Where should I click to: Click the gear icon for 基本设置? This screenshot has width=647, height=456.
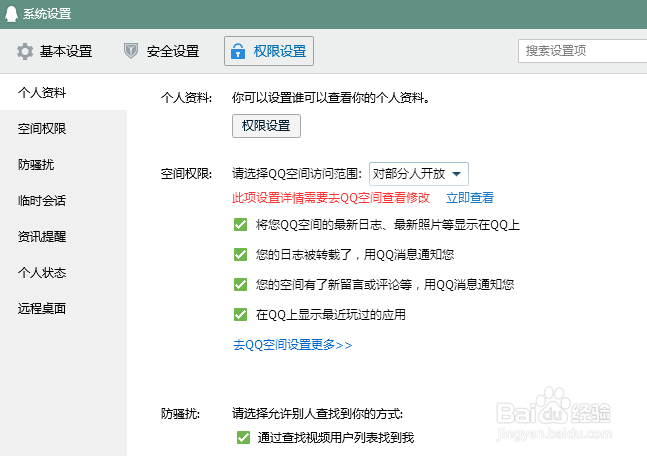pos(25,51)
